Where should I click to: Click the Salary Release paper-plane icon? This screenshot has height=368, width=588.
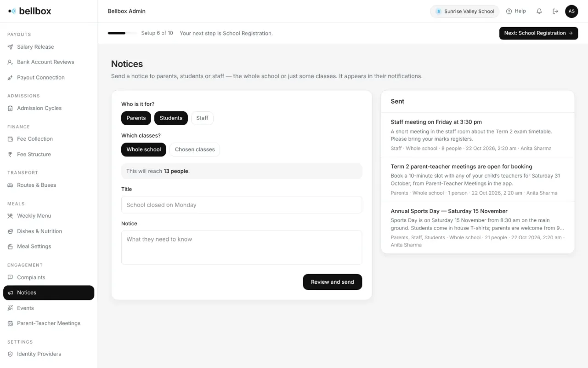coord(10,47)
